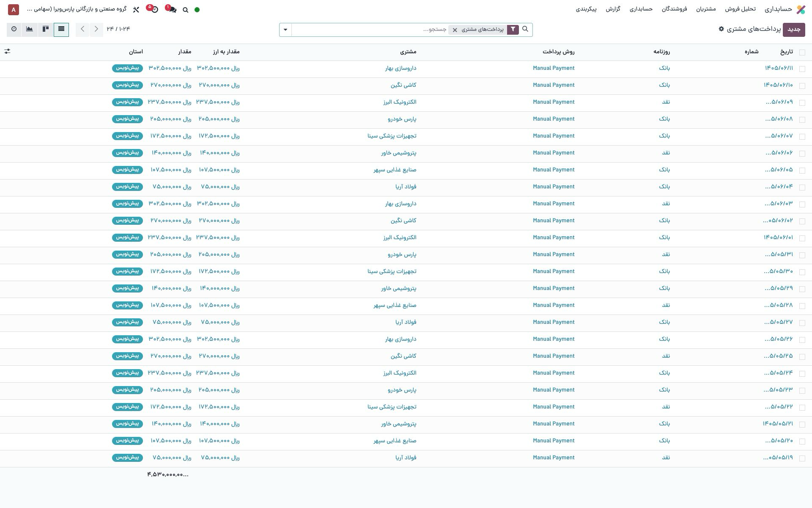Click تجهیزات پزشکی سینا on row ۵/۰۵/۳۰
Viewport: 812px width, 508px height.
392,271
